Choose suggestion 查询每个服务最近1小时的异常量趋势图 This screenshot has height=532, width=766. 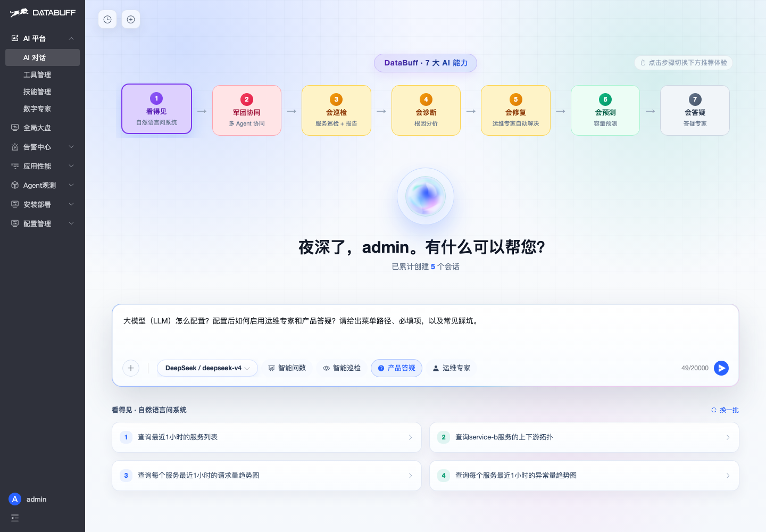point(584,476)
